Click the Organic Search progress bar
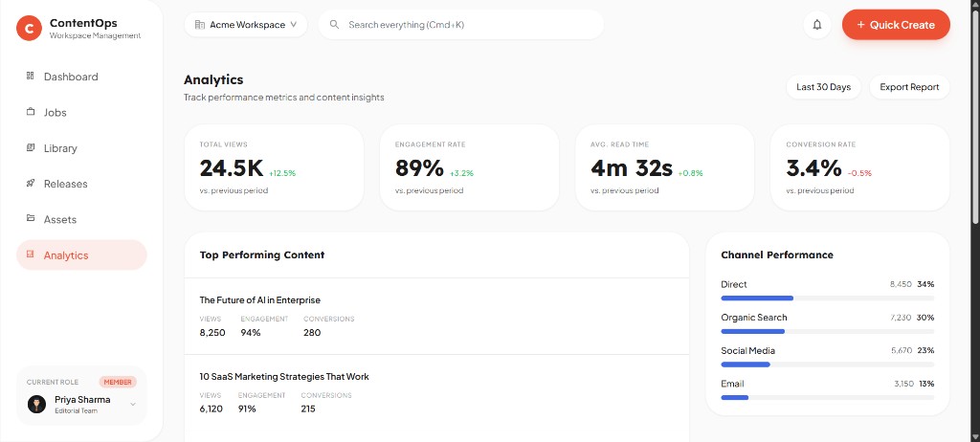This screenshot has width=980, height=442. pyautogui.click(x=828, y=331)
